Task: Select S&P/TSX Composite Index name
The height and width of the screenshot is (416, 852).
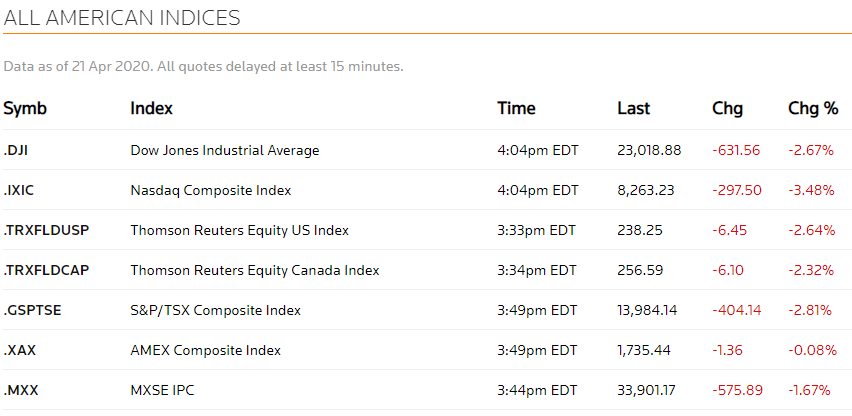Action: 216,311
